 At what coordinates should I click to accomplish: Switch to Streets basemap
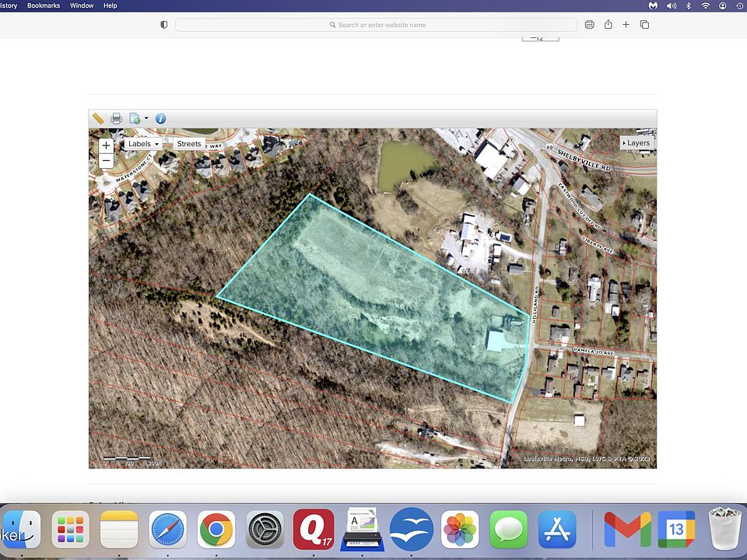pyautogui.click(x=189, y=144)
